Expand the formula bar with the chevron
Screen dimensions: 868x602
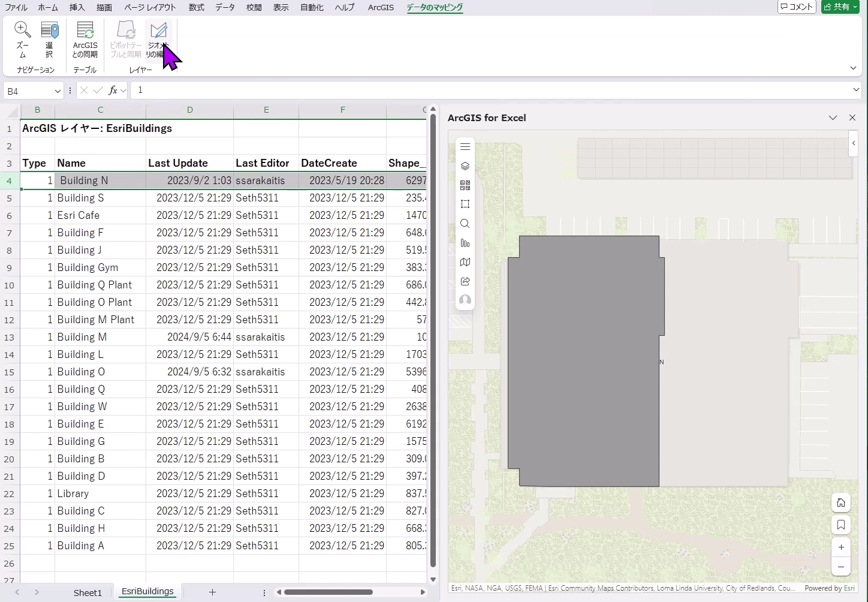coord(856,90)
